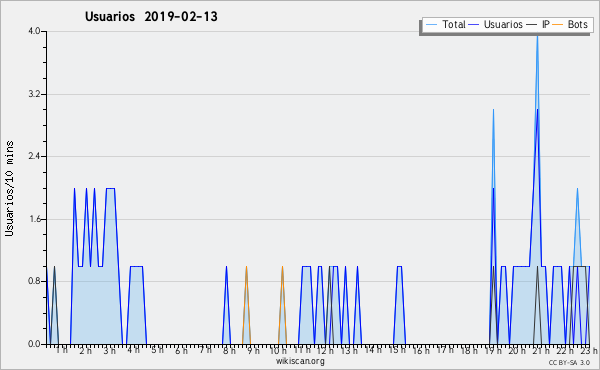Click the Bots legend label

[577, 24]
